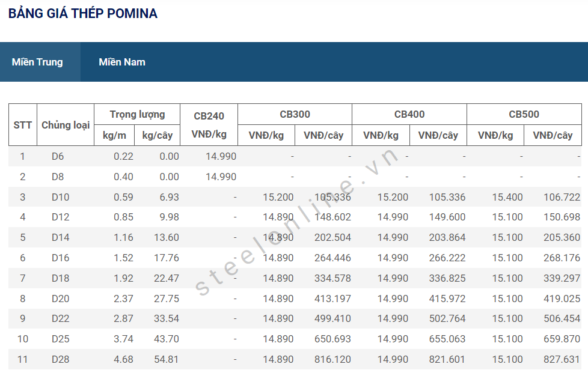Click D16 CB400 value 266.222
Screen dimensions: 588x373
(447, 258)
